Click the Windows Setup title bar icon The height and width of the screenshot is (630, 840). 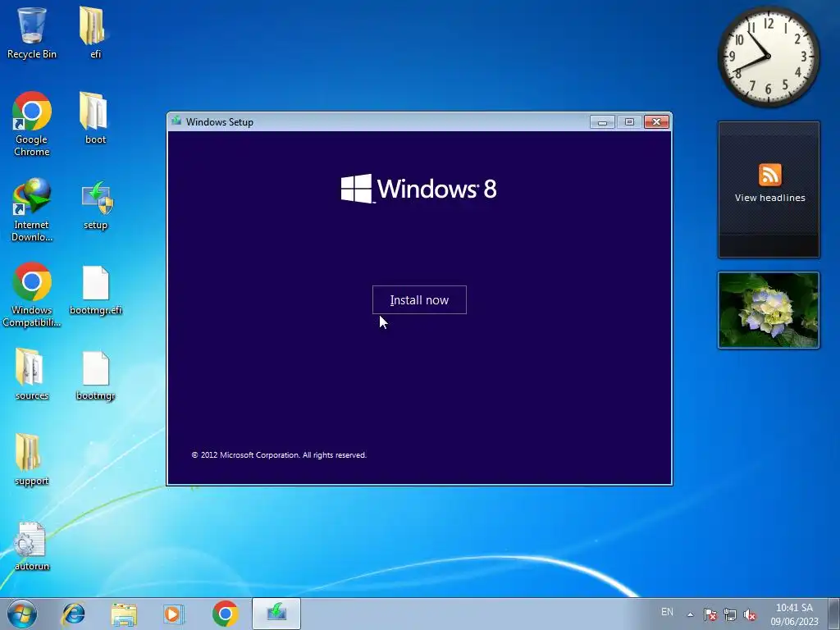176,121
